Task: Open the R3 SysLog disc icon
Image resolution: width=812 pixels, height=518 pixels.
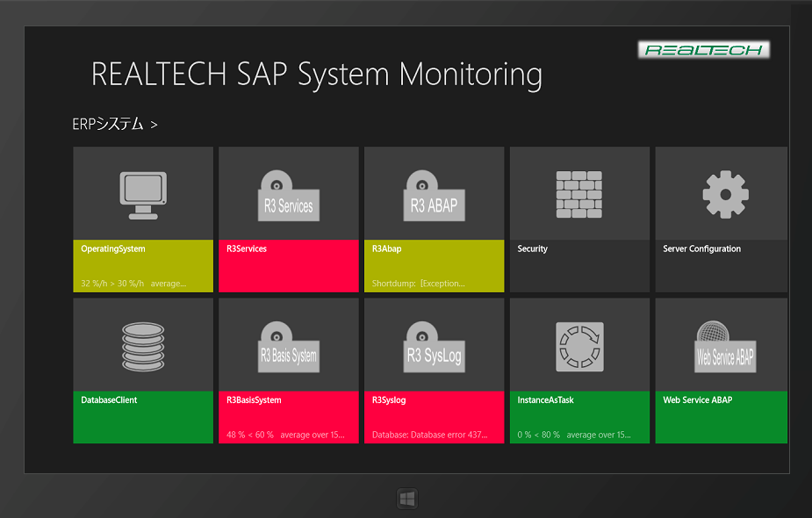Action: click(x=434, y=347)
